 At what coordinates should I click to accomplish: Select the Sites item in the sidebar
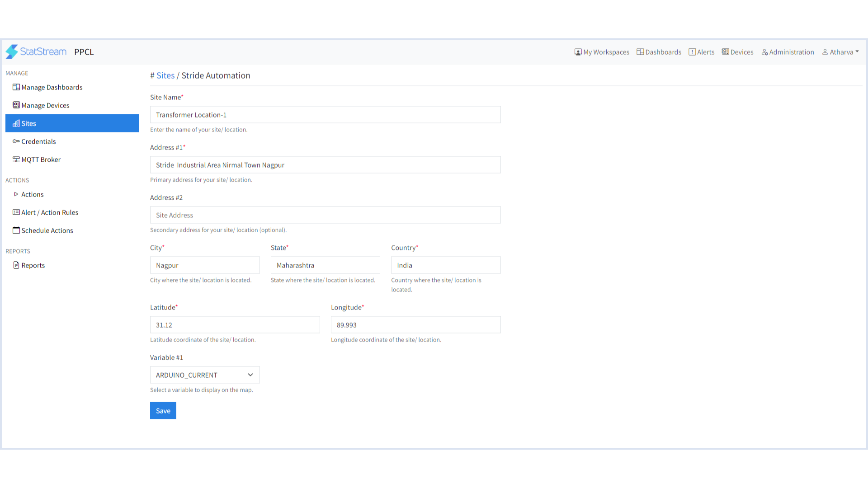pyautogui.click(x=72, y=123)
